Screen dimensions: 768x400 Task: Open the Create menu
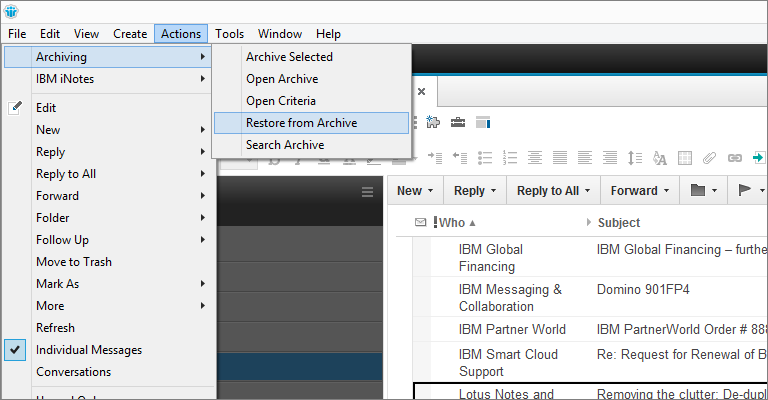[x=130, y=34]
